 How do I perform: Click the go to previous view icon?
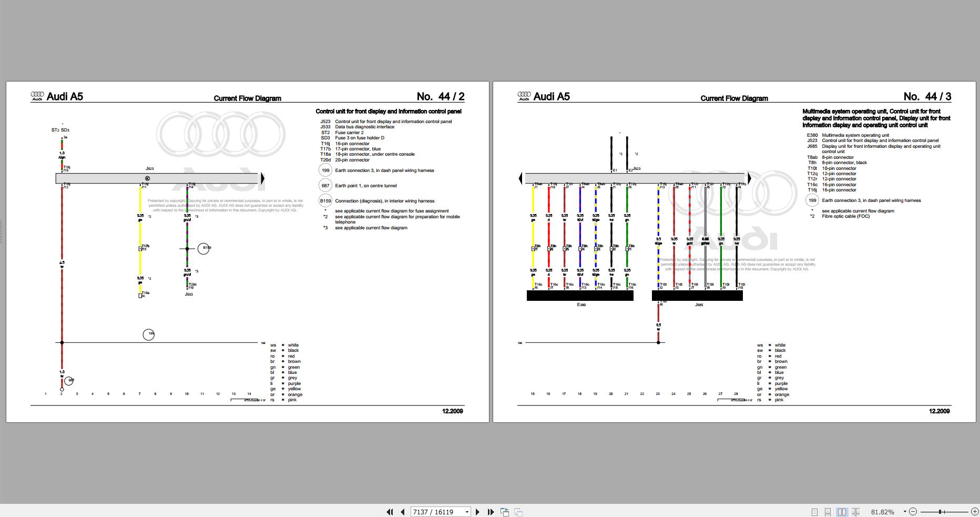pos(505,512)
